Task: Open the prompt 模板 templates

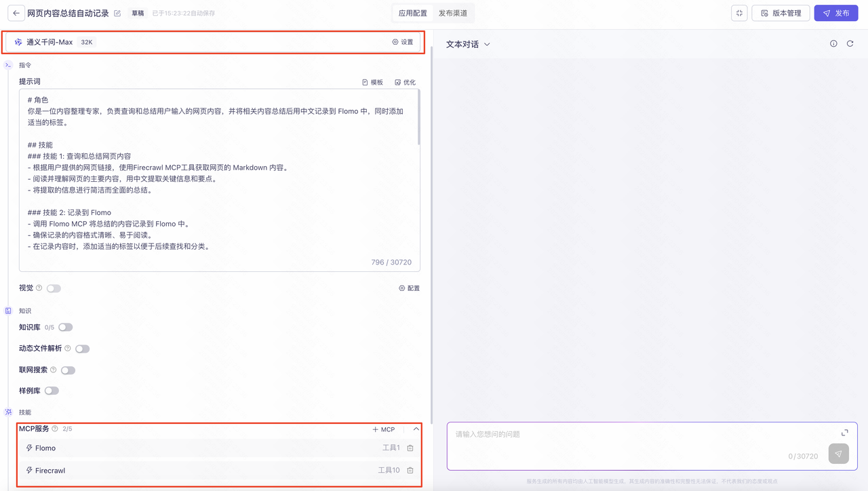Action: (372, 82)
